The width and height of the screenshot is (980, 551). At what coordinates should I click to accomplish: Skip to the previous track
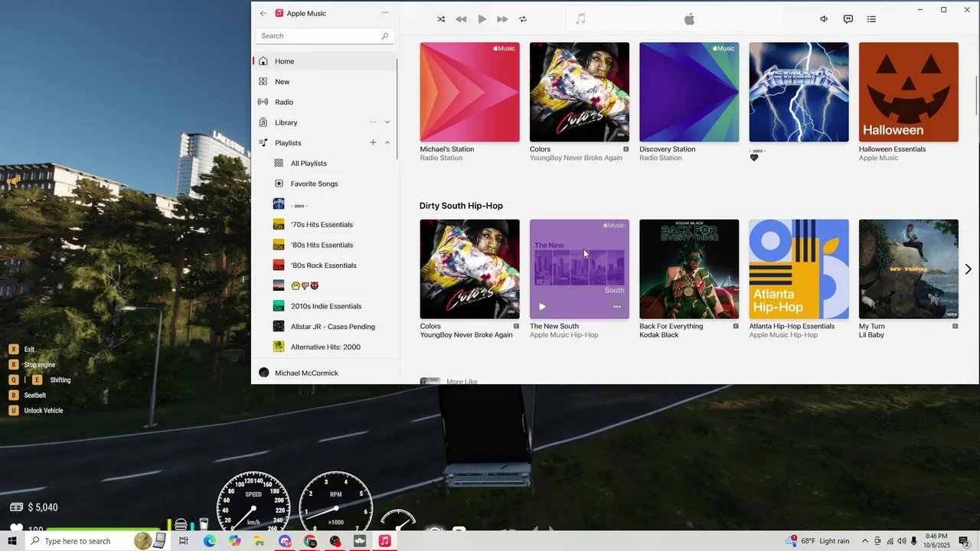pos(461,19)
